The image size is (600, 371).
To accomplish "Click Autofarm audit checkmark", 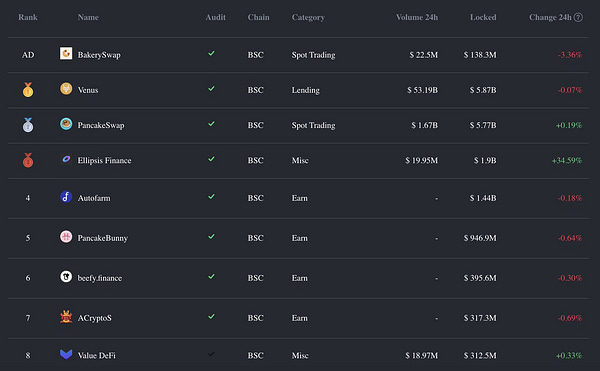I will [x=211, y=197].
